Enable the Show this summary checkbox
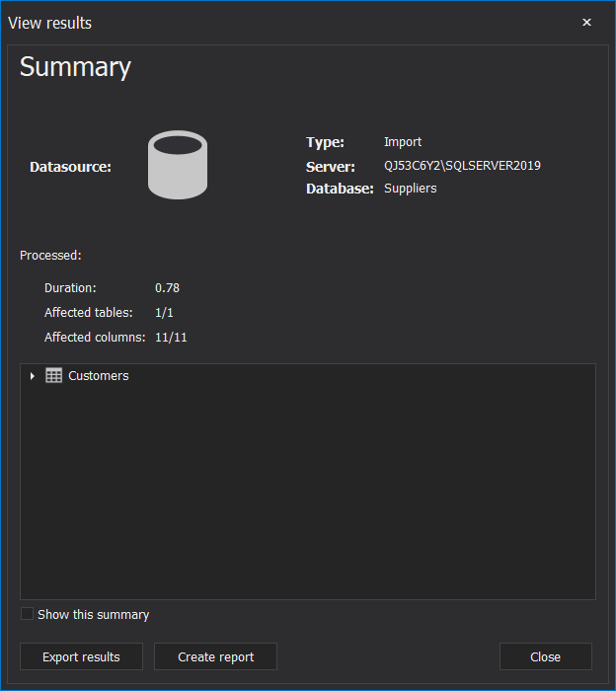616x691 pixels. pos(27,613)
